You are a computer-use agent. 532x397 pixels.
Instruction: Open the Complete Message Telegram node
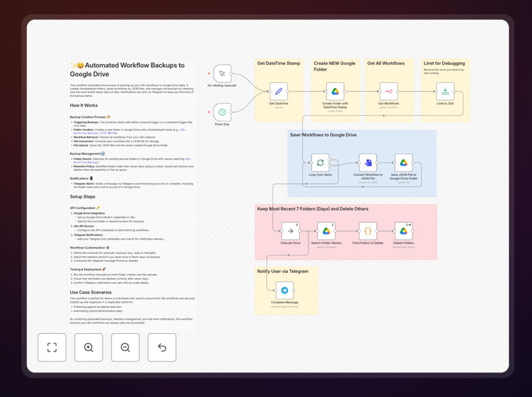(x=285, y=290)
